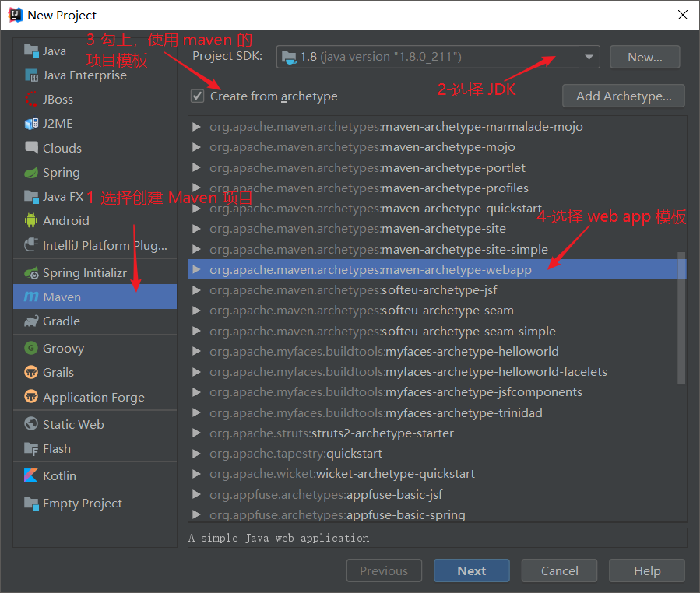Open the Project SDK dropdown arrow
Screen dimensions: 700x593
coord(589,57)
